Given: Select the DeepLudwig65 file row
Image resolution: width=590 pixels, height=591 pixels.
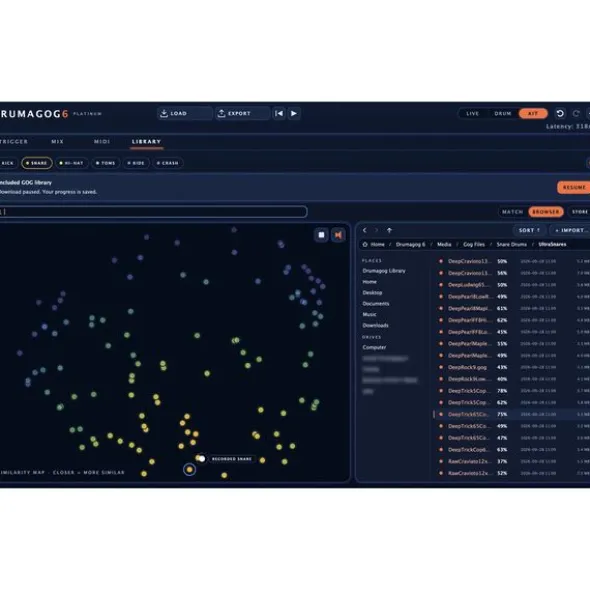Looking at the screenshot, I should tap(512, 285).
